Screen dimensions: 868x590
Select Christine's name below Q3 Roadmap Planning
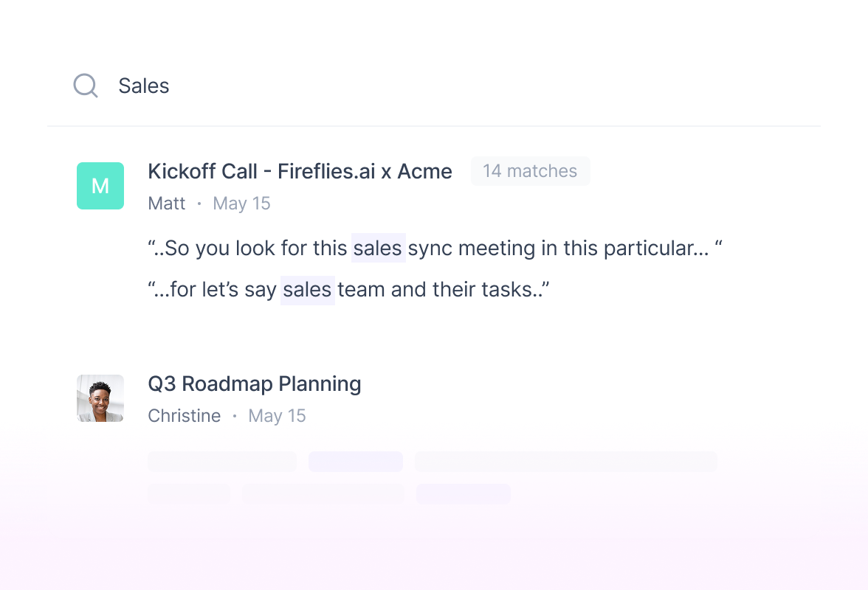point(185,415)
